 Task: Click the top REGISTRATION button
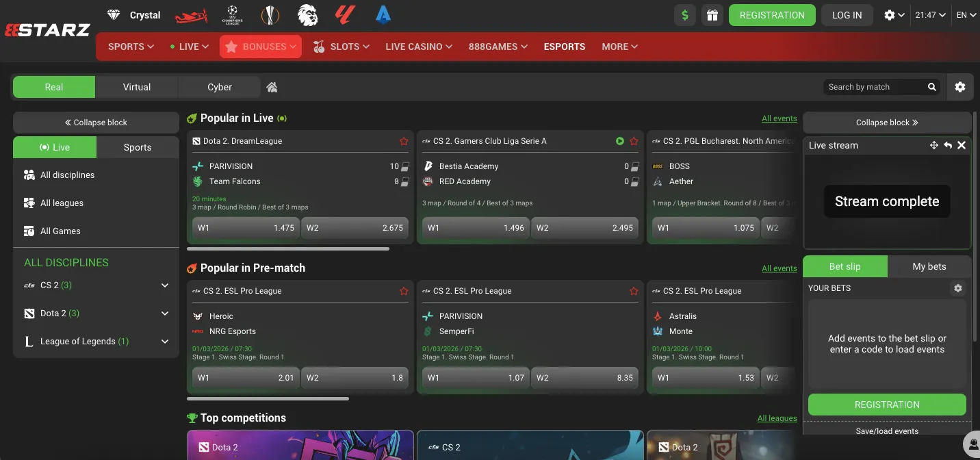coord(772,15)
